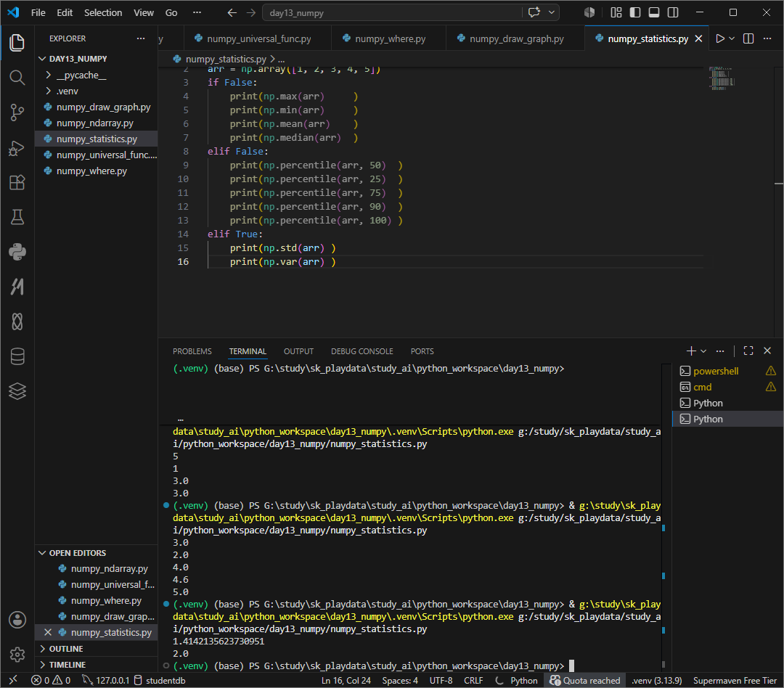Viewport: 784px width, 688px height.
Task: Switch to the PROBLEMS panel tab
Action: click(x=192, y=351)
